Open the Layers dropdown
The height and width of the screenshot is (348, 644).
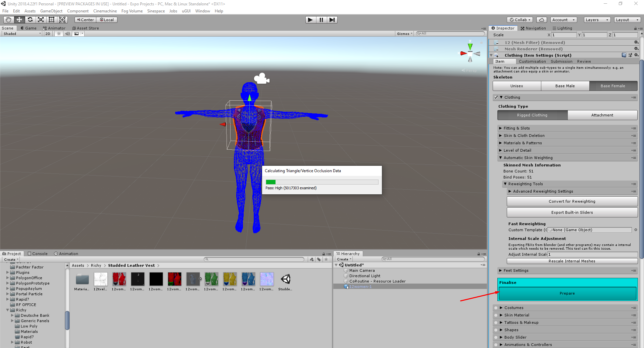tap(597, 20)
